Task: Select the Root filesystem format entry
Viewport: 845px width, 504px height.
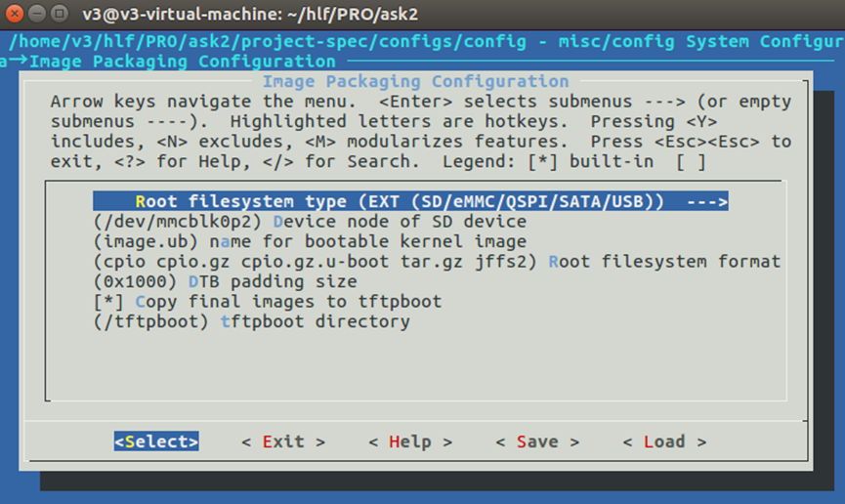Action: pyautogui.click(x=437, y=262)
